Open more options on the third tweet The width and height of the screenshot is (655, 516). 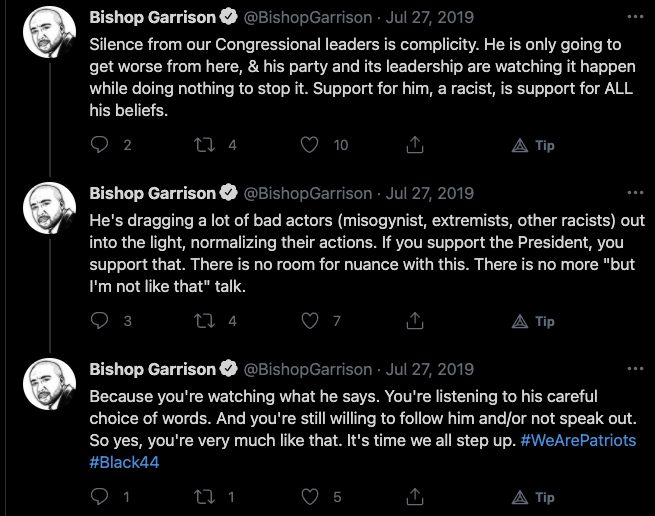coord(634,369)
